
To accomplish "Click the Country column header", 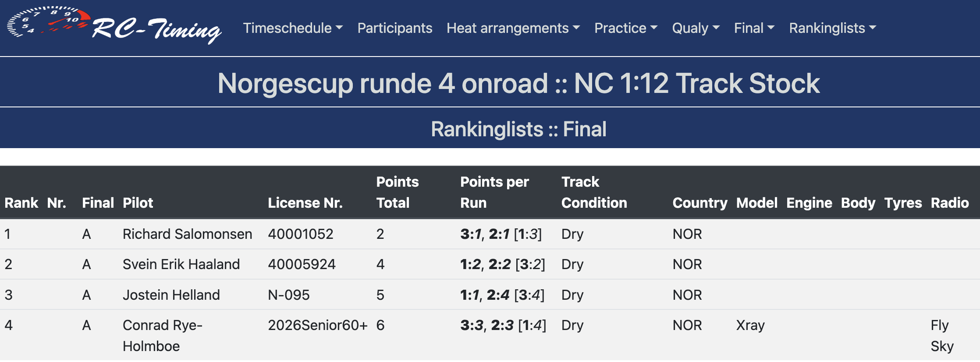I will [x=699, y=202].
